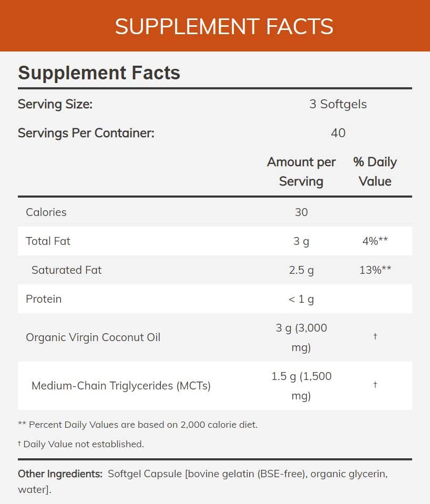Select the Calories row label
The image size is (430, 504).
pyautogui.click(x=46, y=212)
